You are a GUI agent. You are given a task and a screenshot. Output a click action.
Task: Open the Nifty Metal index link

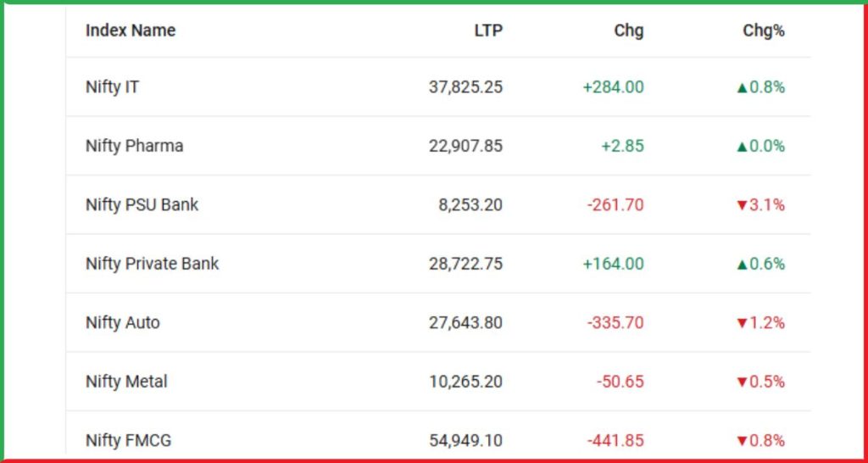click(x=126, y=382)
